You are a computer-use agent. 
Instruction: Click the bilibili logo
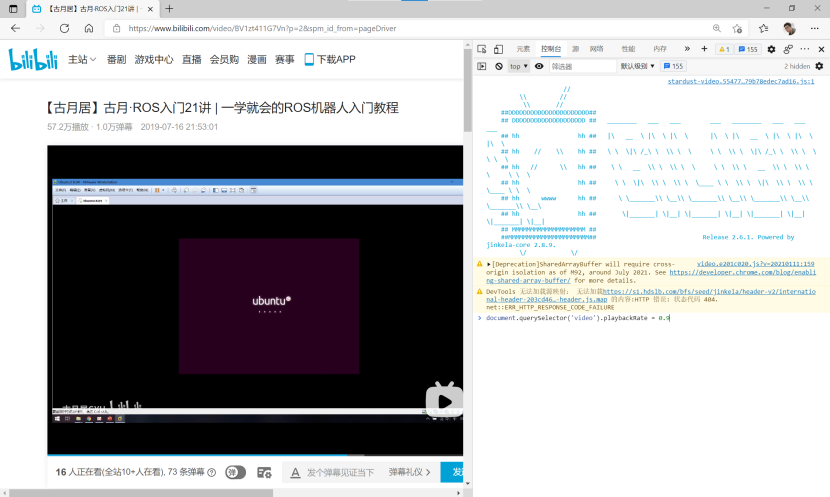[x=33, y=59]
